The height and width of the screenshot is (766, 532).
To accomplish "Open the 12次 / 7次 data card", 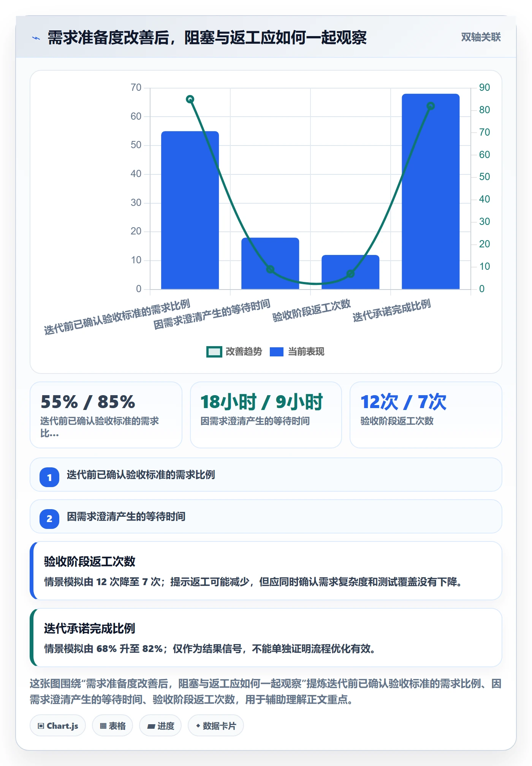I will click(426, 415).
